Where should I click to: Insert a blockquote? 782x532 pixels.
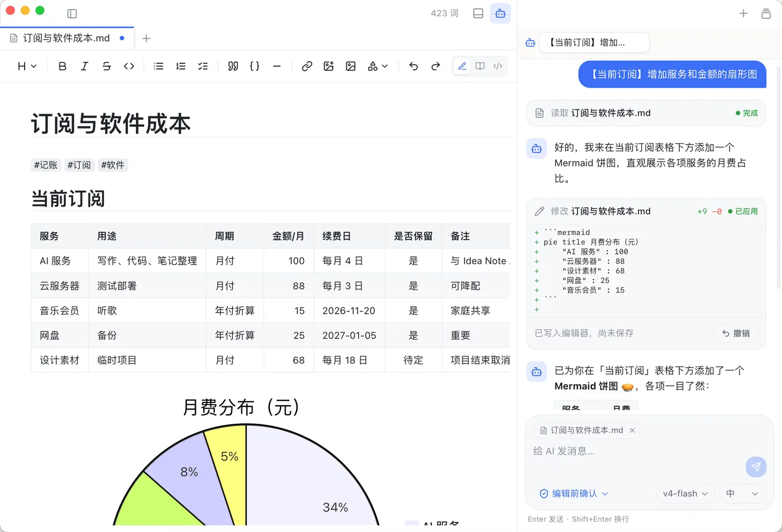pyautogui.click(x=233, y=66)
